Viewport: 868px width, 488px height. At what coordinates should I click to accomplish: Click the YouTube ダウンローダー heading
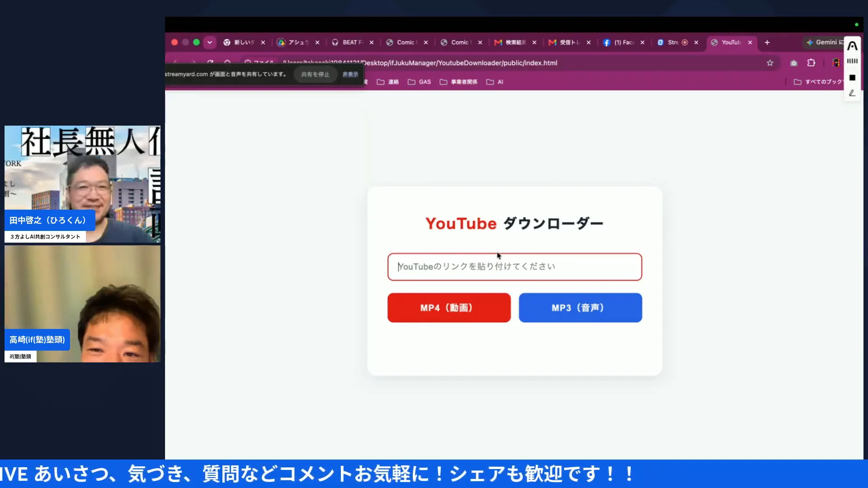514,223
